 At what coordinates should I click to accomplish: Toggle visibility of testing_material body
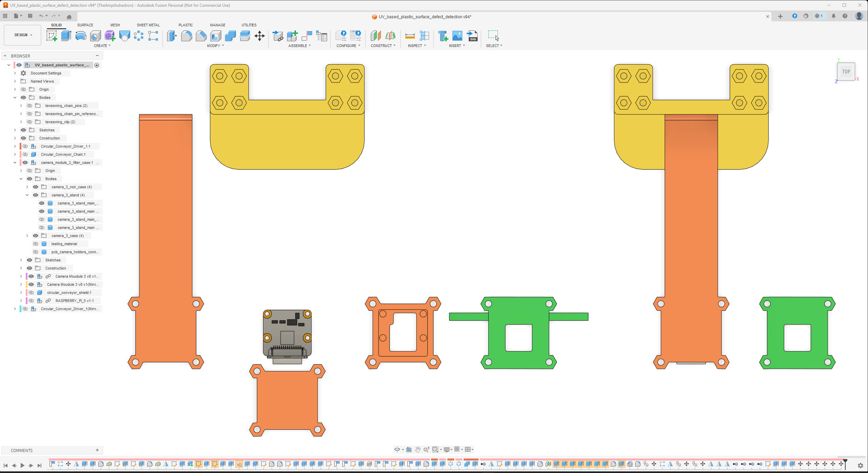click(x=35, y=244)
